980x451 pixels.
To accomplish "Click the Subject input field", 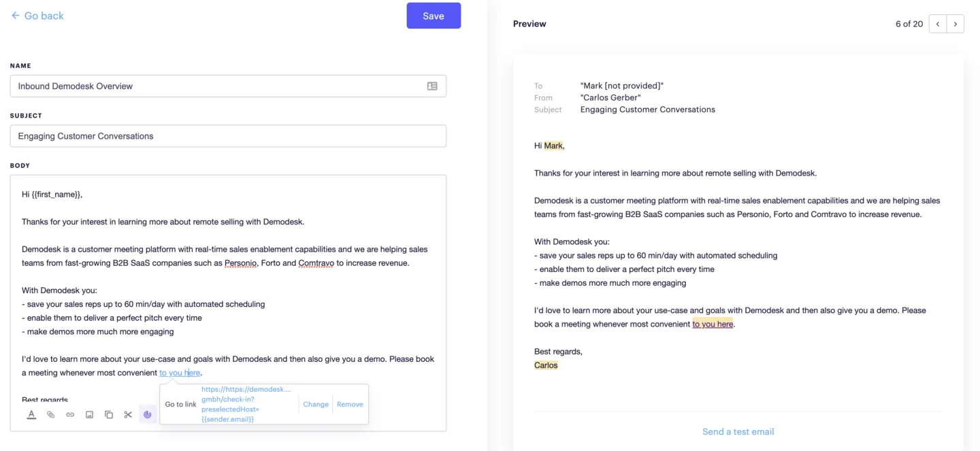I will [228, 136].
